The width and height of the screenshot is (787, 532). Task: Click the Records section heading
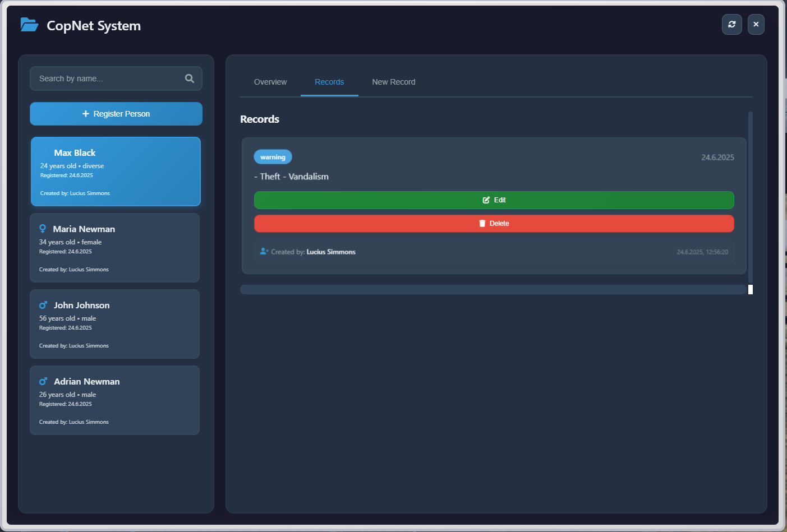pos(260,119)
